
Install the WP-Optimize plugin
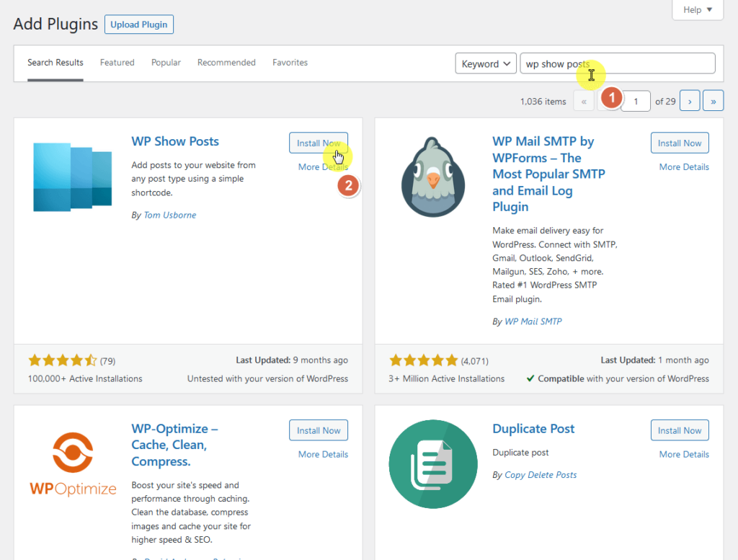click(319, 430)
